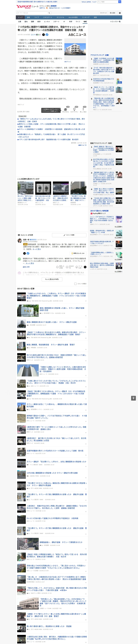Open related link パチンコ店で客の財布盗み
The image size is (138, 644).
coord(48,140)
